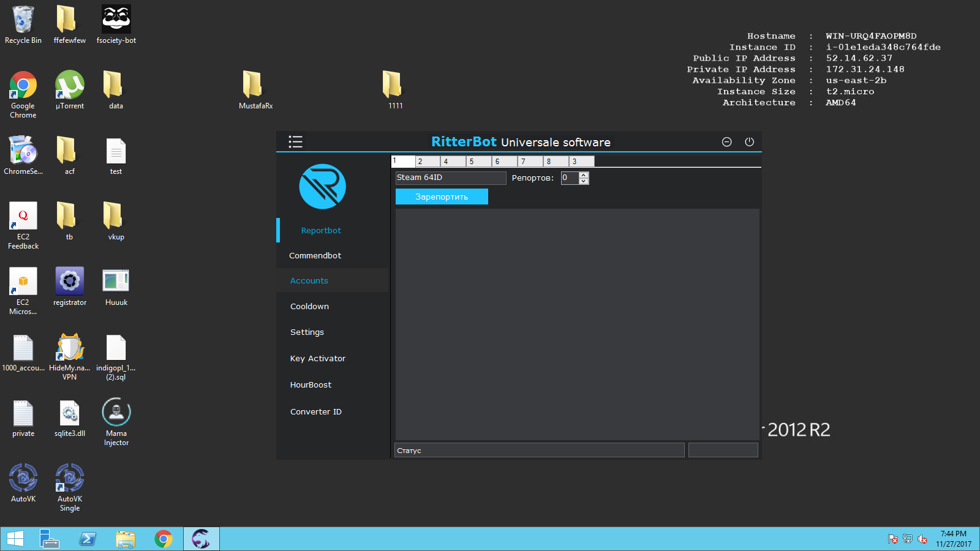Click the Steam 64ID input field
This screenshot has height=551, width=980.
(450, 178)
